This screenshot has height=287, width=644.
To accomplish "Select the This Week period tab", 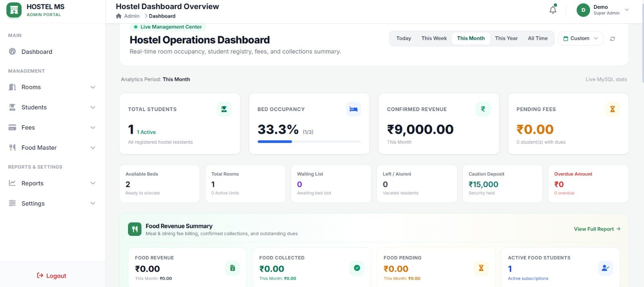I will pos(434,38).
